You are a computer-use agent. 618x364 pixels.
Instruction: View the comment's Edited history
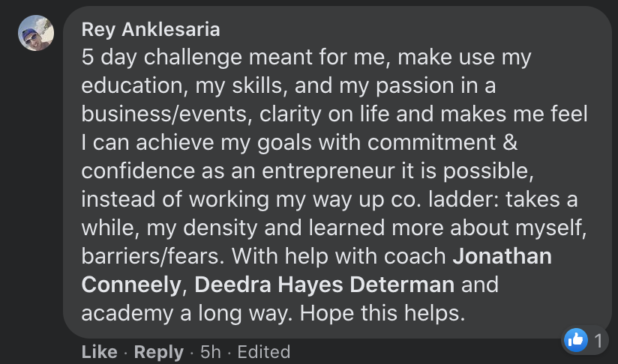(x=263, y=351)
